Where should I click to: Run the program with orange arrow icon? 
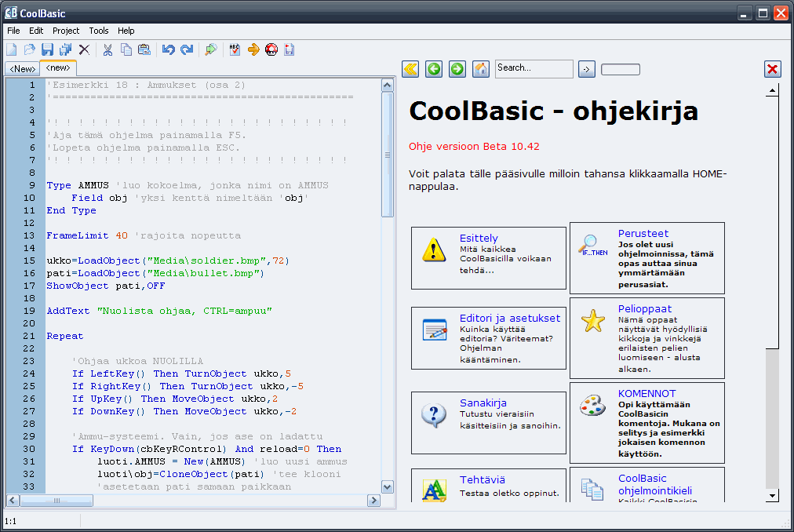pos(253,49)
